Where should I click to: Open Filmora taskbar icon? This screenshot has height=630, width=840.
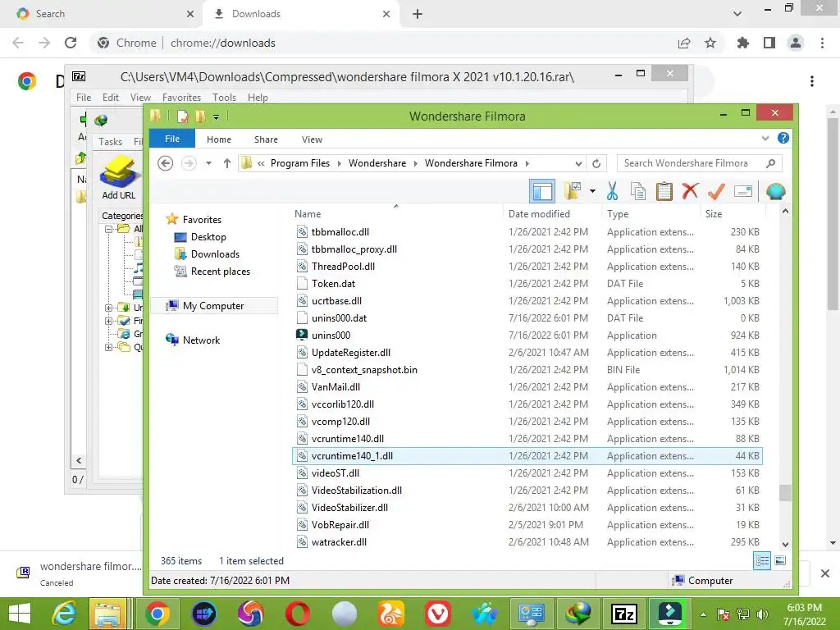[x=669, y=614]
